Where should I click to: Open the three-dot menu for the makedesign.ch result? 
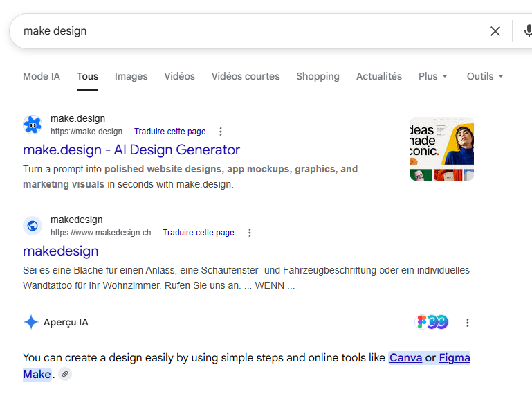(249, 233)
